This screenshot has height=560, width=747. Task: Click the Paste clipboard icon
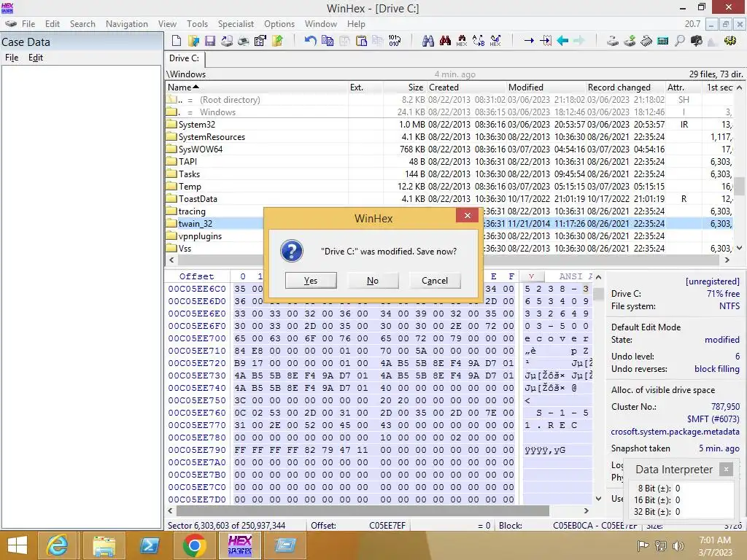pyautogui.click(x=361, y=41)
